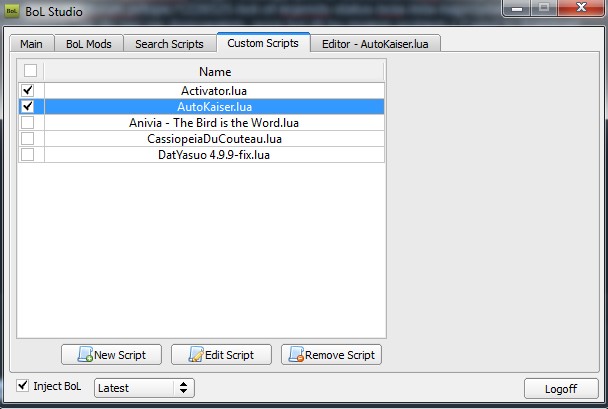Open the BoL Mods tab

[89, 44]
